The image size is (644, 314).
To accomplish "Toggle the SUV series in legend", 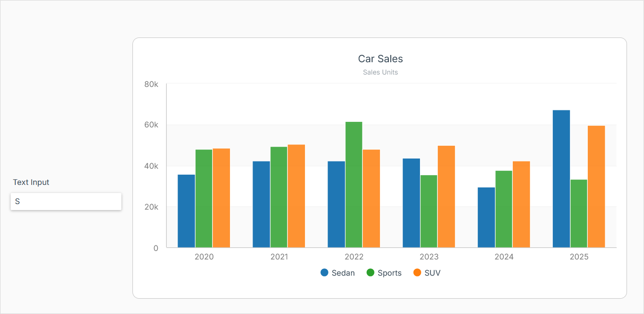I will (x=427, y=273).
